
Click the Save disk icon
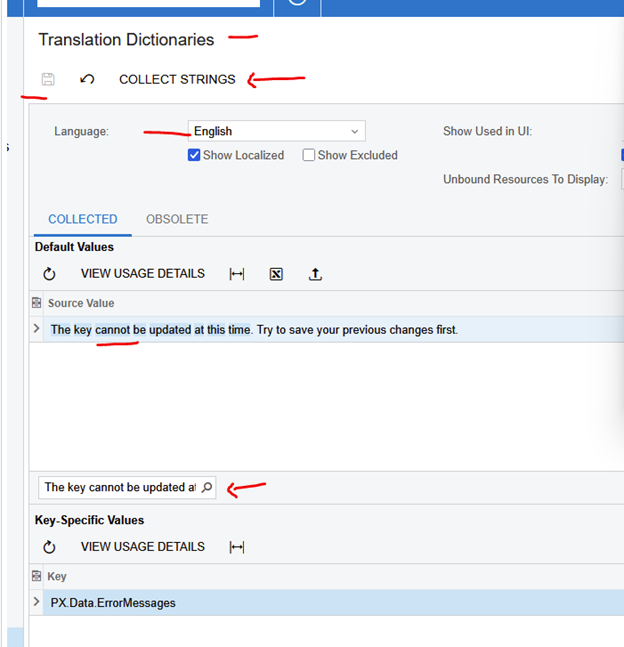[47, 79]
